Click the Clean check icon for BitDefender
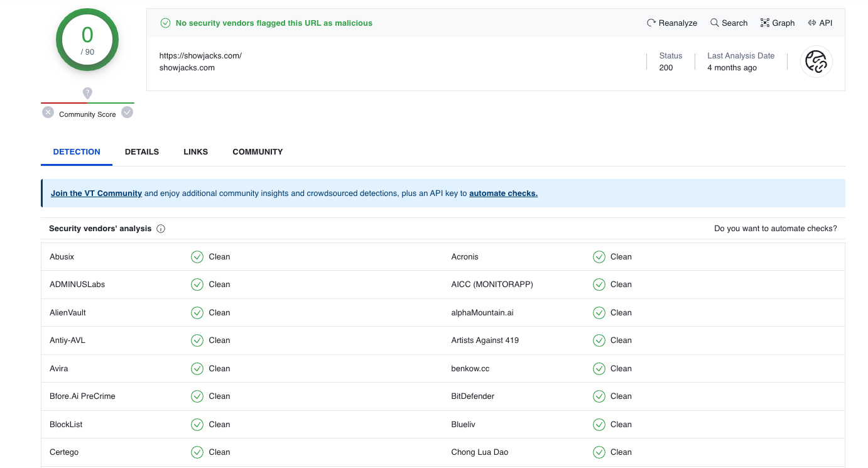This screenshot has width=868, height=468. pos(599,396)
